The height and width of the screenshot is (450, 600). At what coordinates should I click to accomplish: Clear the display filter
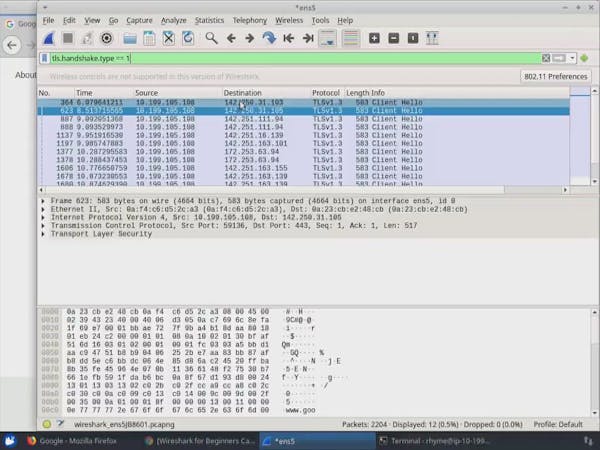click(x=546, y=58)
